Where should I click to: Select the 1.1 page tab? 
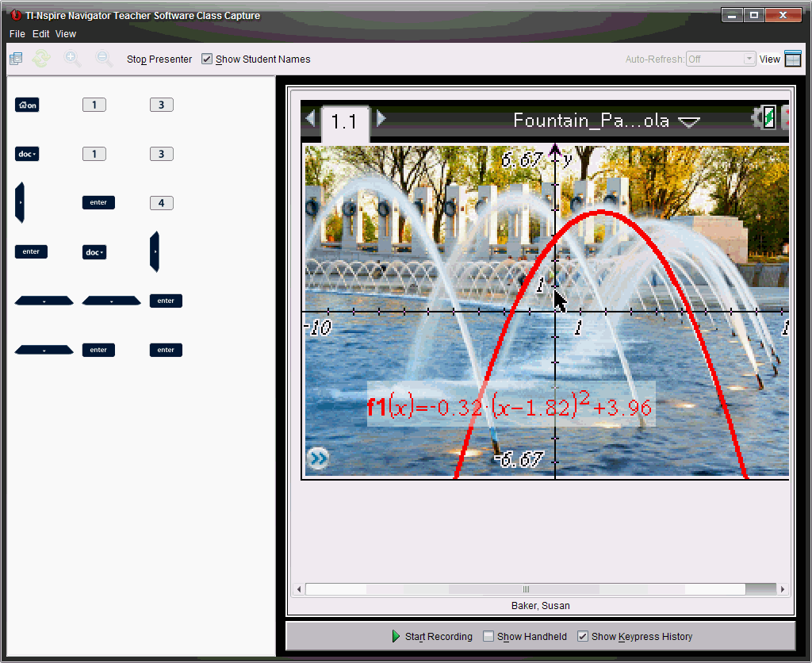click(344, 122)
